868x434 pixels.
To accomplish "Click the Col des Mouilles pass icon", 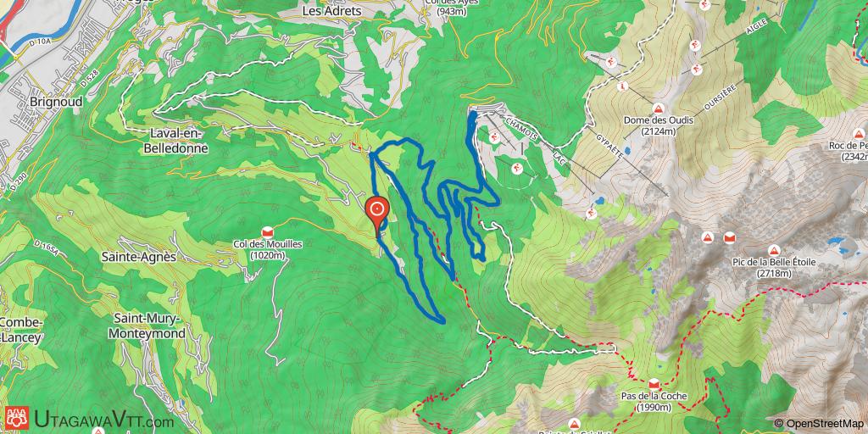I will 269,231.
